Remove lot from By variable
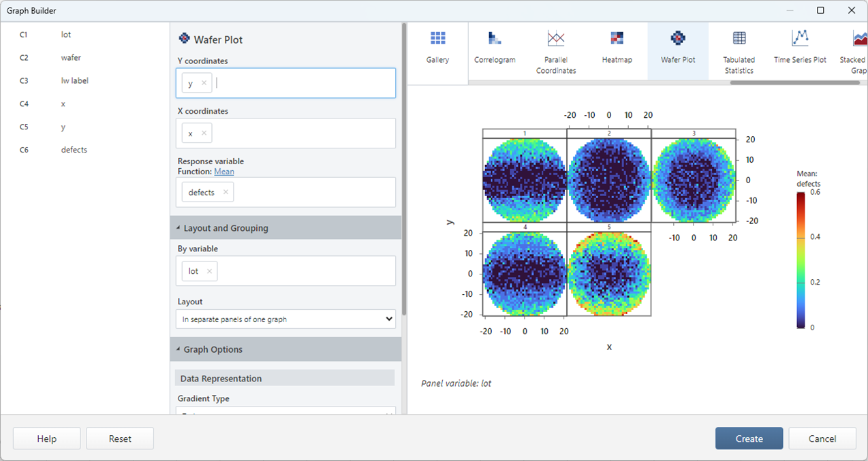 click(209, 272)
